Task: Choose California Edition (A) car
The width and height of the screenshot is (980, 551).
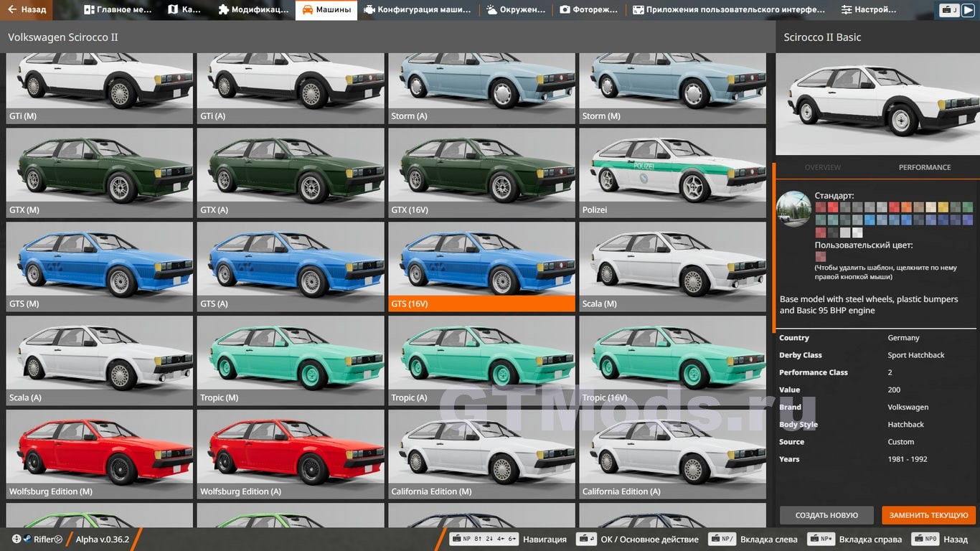Action: click(x=672, y=455)
